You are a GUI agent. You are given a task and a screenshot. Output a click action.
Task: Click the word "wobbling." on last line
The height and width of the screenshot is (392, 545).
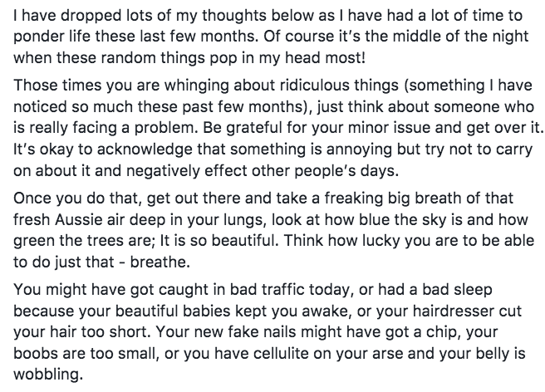point(48,375)
